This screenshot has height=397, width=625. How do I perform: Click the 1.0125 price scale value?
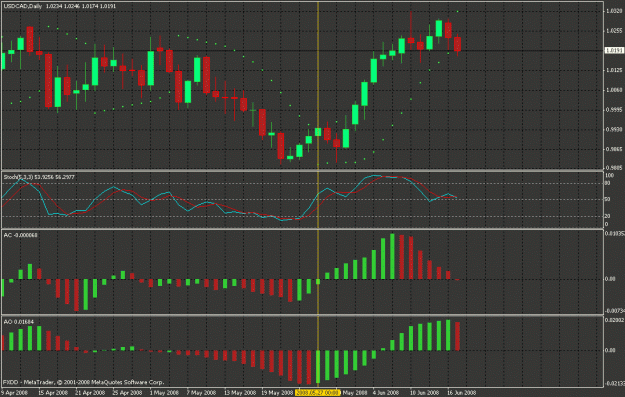pyautogui.click(x=614, y=70)
